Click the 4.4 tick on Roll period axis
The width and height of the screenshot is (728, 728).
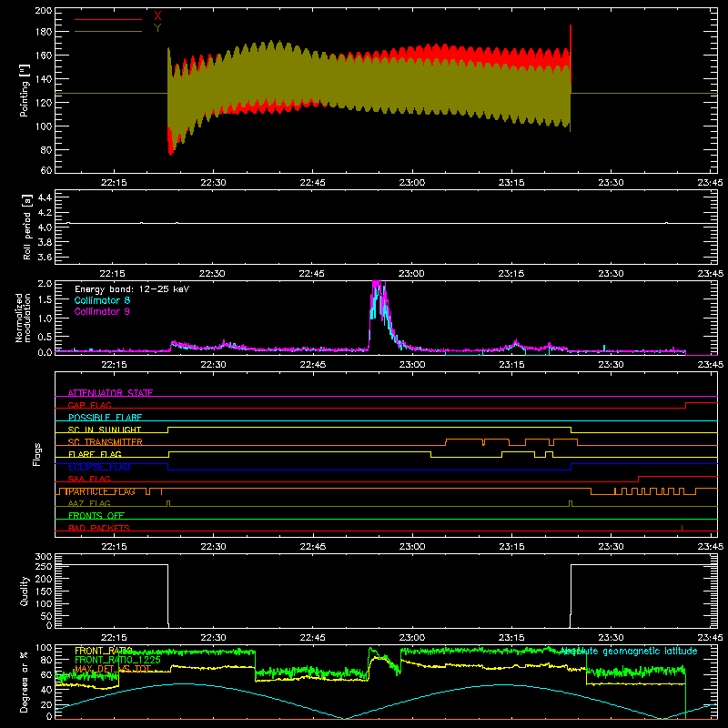tap(45, 197)
